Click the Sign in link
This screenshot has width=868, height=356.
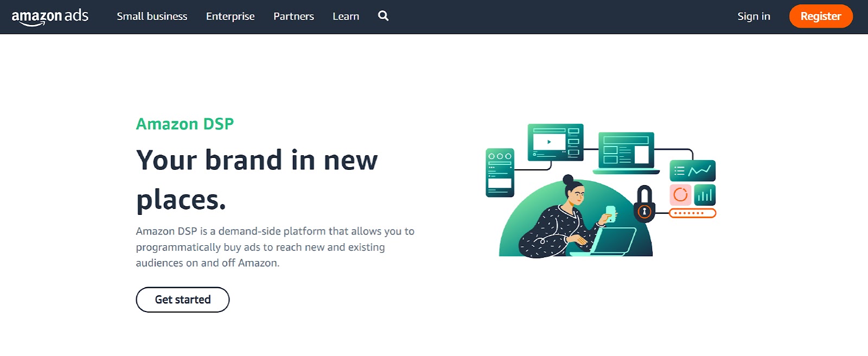(754, 16)
